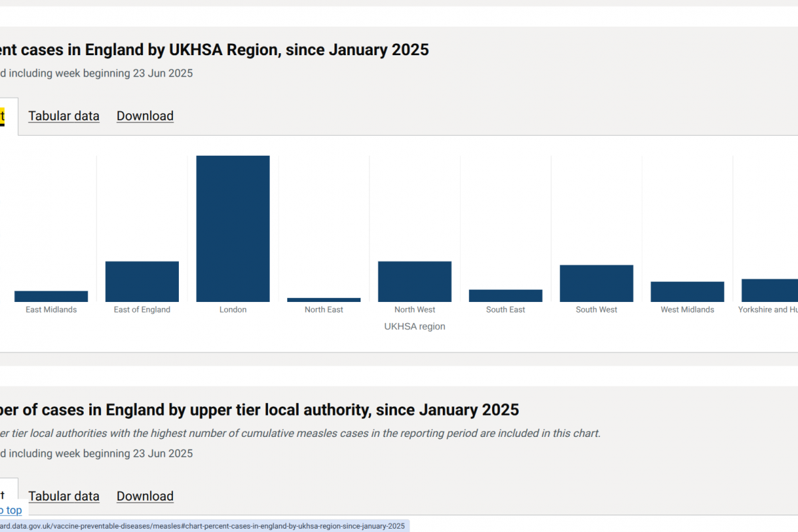Click the Yorkshire and Humber bar
The height and width of the screenshot is (532, 798).
tap(770, 291)
